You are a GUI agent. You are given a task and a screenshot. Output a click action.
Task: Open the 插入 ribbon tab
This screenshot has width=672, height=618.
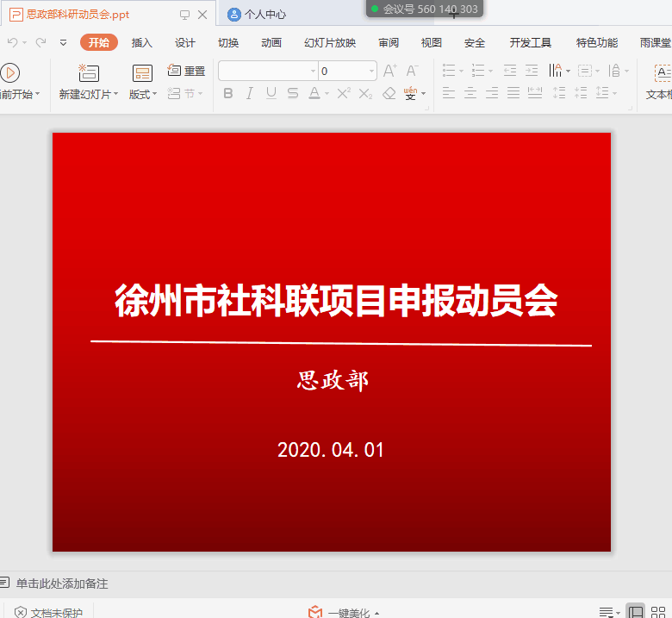click(141, 43)
